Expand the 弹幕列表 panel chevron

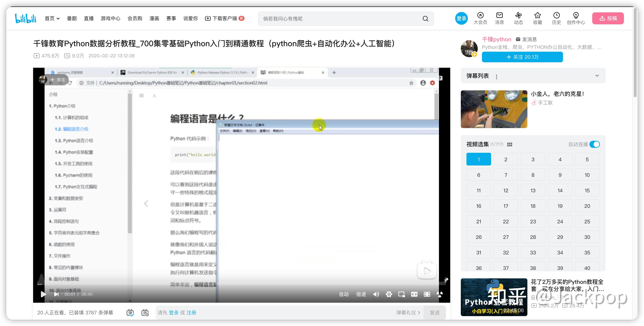(x=597, y=76)
